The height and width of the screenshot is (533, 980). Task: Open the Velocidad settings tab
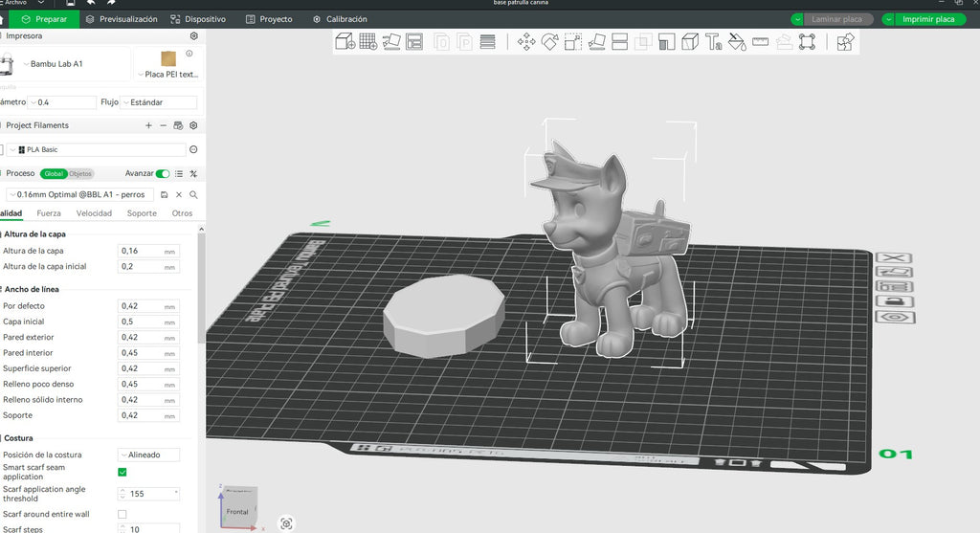[94, 213]
